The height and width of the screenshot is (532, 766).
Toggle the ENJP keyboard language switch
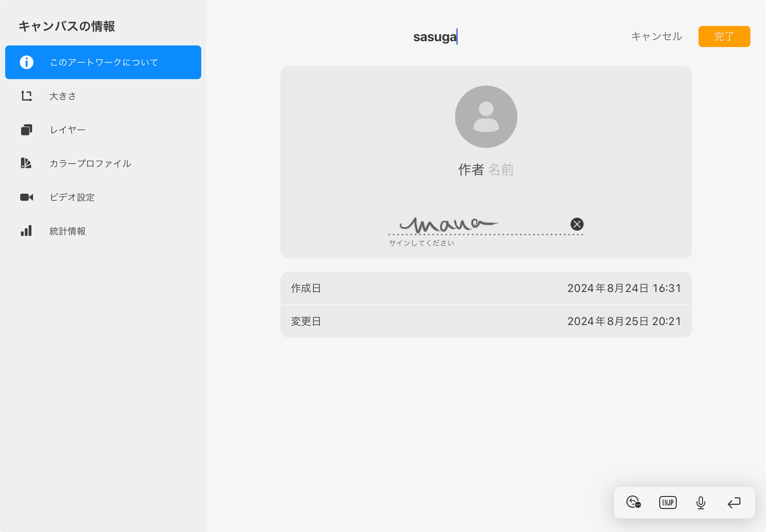[x=668, y=503]
